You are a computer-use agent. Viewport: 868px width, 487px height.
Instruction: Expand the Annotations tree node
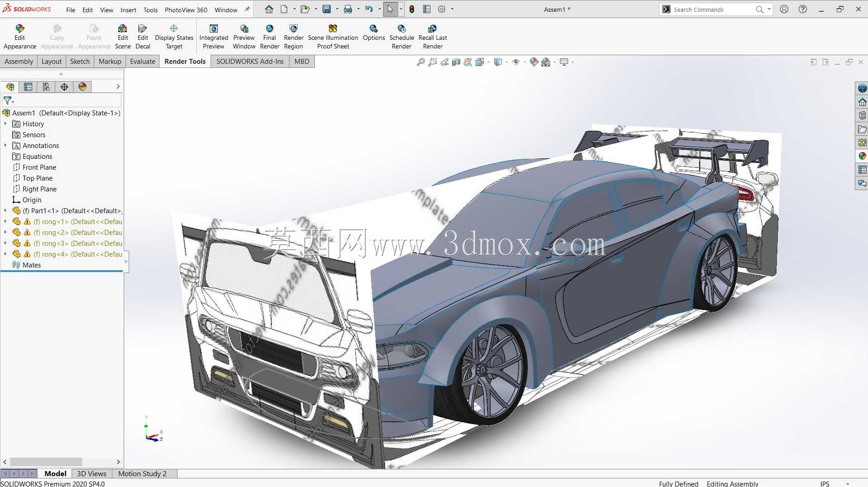[x=5, y=145]
